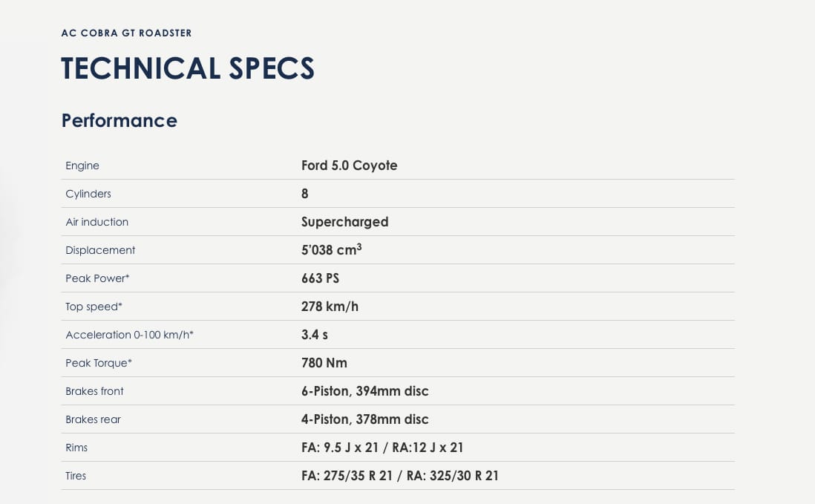Image resolution: width=815 pixels, height=504 pixels.
Task: Select the 5'038 cm³ displacement value
Action: pyautogui.click(x=332, y=250)
